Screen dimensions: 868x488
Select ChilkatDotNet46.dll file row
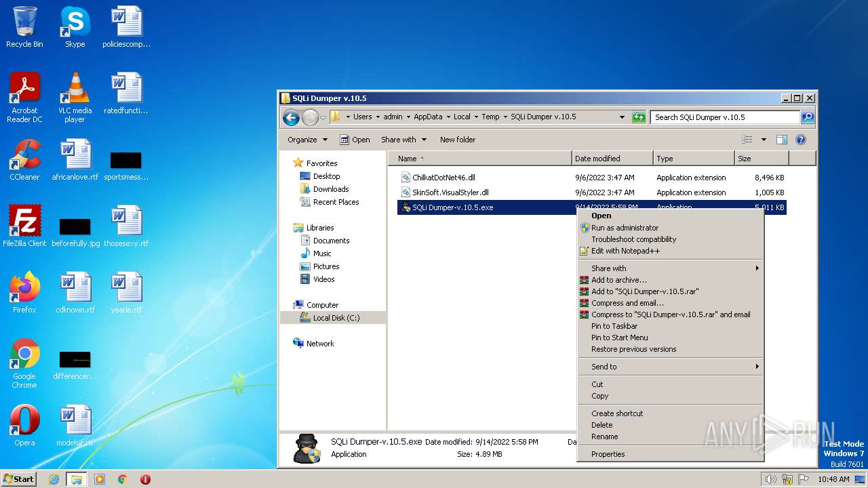(x=592, y=178)
